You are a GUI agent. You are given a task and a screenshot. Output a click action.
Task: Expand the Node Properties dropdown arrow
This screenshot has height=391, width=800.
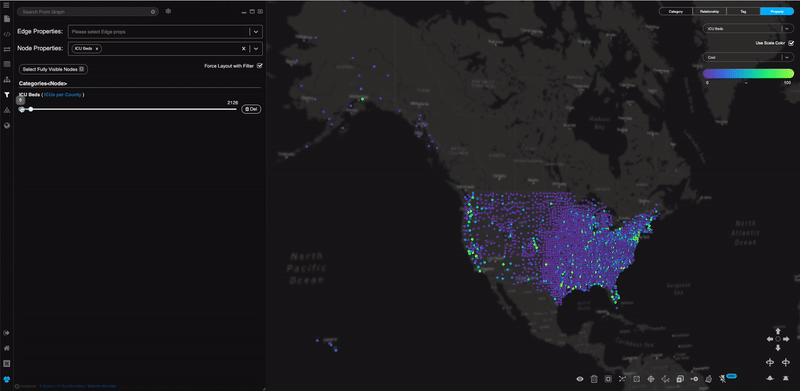(256, 48)
